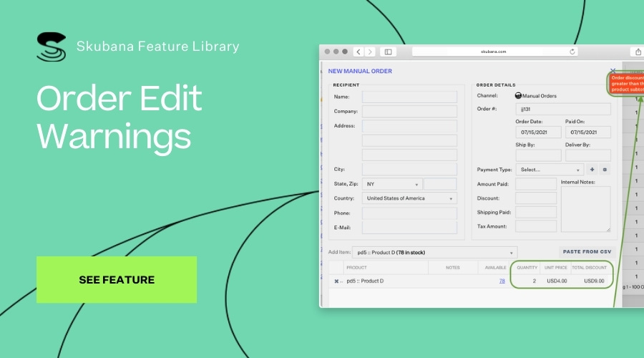Viewport: 644px width, 358px height.
Task: Click the total discount USD9.00
Action: (x=595, y=281)
